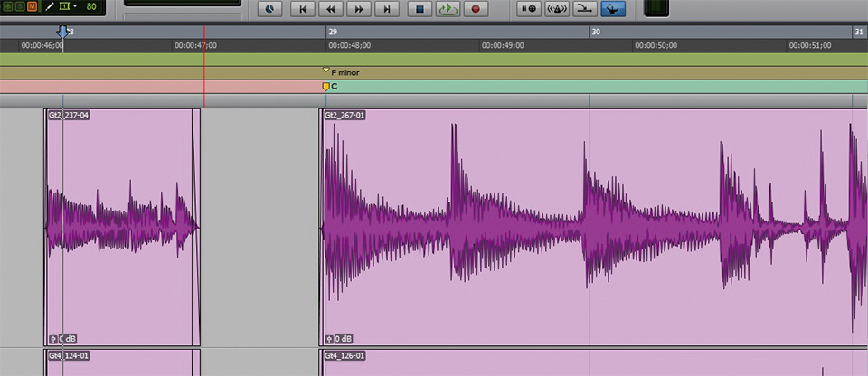868x376 pixels.
Task: Click bar 30 in the Bars ruler
Action: 596,33
